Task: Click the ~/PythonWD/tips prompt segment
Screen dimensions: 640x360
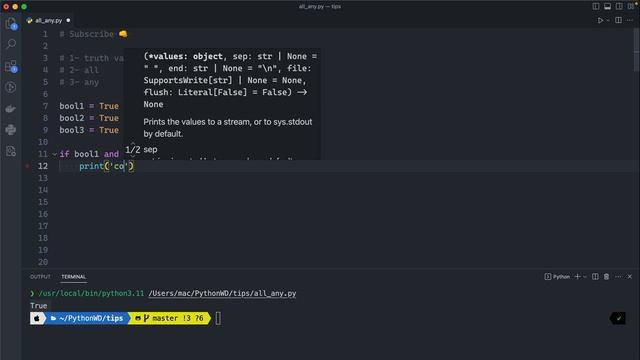Action: pos(87,318)
